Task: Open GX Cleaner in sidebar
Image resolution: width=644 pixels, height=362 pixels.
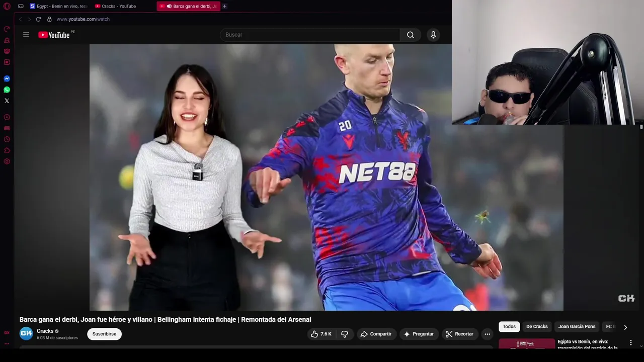Action: pyautogui.click(x=7, y=40)
